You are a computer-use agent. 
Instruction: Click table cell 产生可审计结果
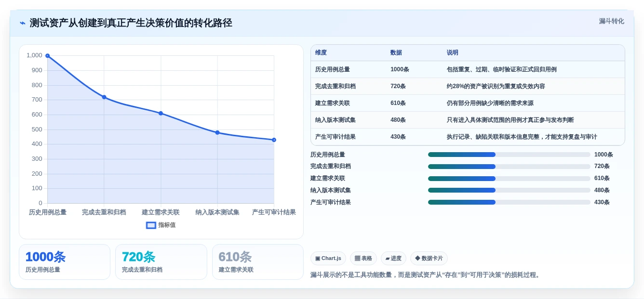tap(335, 137)
